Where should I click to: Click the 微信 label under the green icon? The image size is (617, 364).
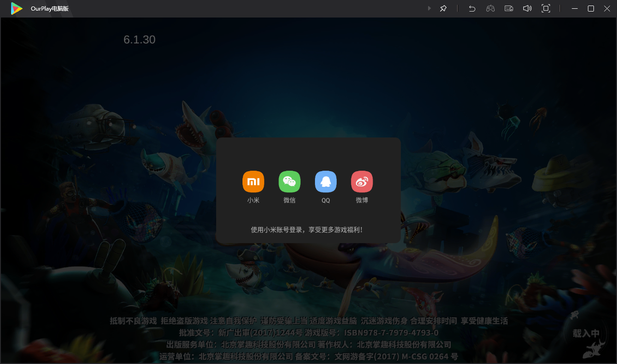click(290, 200)
